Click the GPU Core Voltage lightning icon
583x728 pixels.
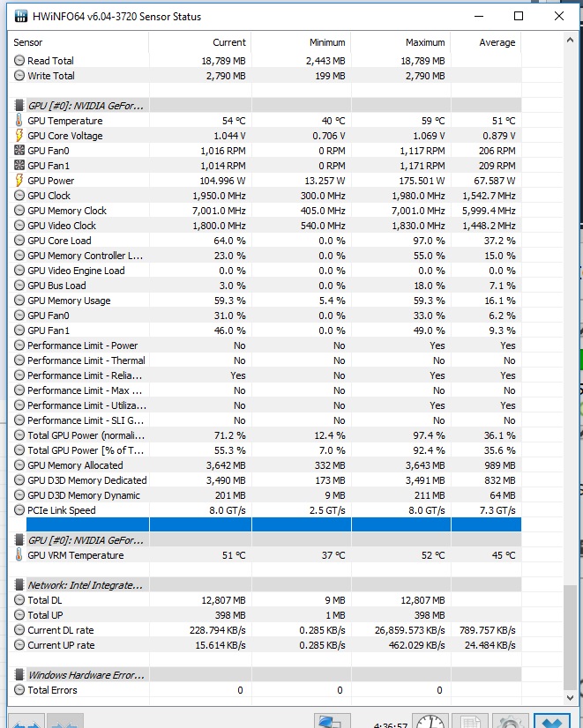[x=19, y=136]
